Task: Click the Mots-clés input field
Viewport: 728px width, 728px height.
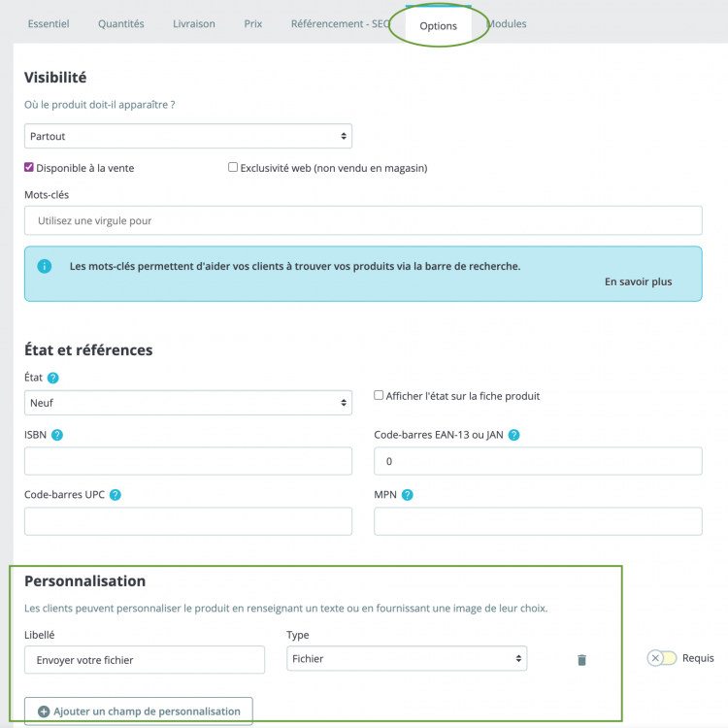Action: coord(363,220)
